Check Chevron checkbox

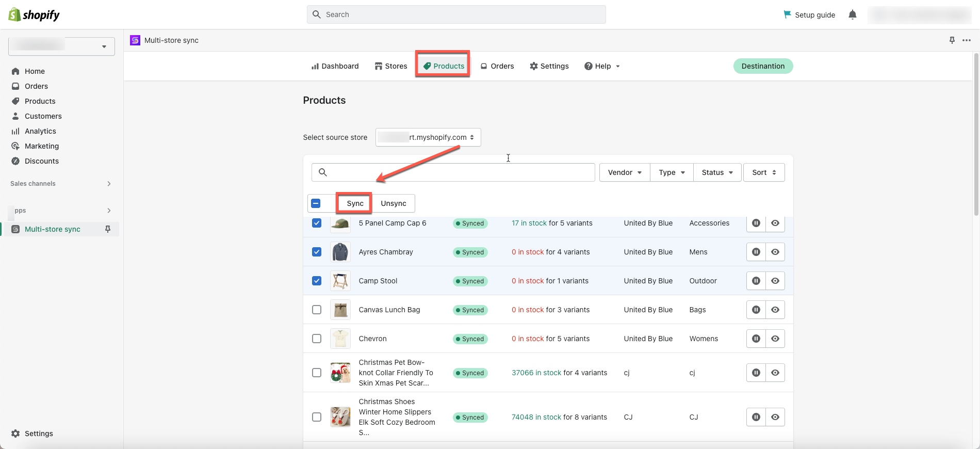point(317,339)
